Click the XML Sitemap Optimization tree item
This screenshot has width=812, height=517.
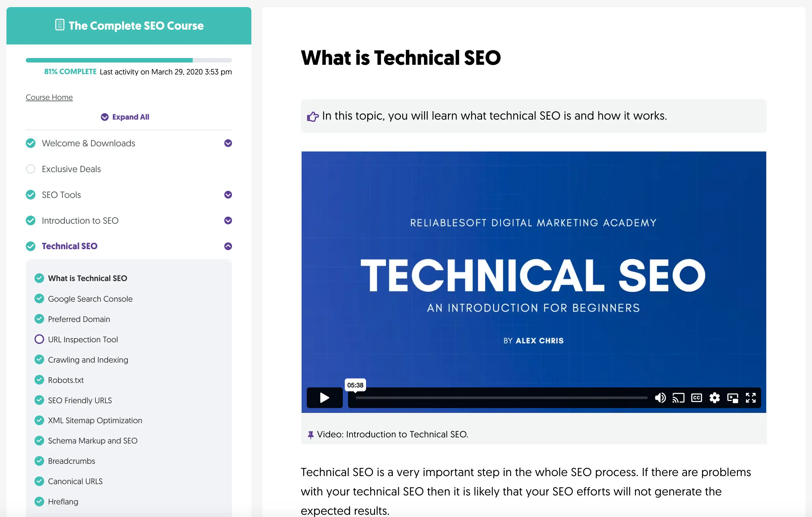95,421
